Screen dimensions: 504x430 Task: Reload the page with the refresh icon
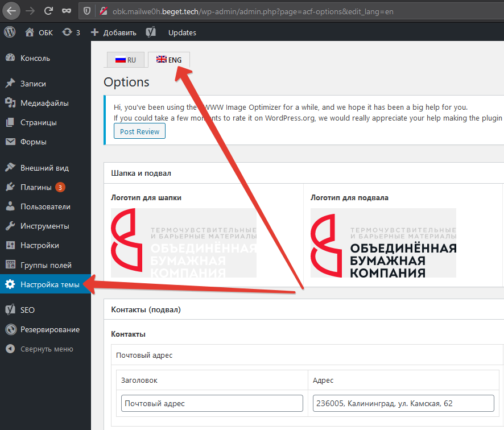48,10
